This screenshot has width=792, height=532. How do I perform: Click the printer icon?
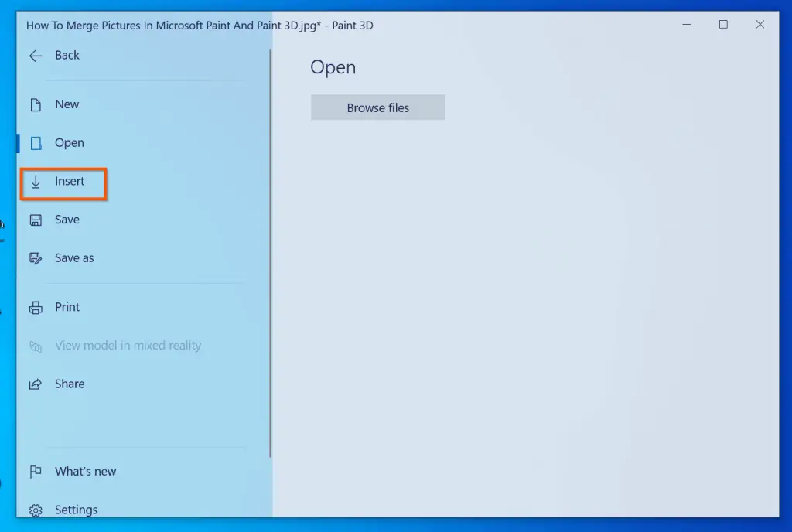36,308
